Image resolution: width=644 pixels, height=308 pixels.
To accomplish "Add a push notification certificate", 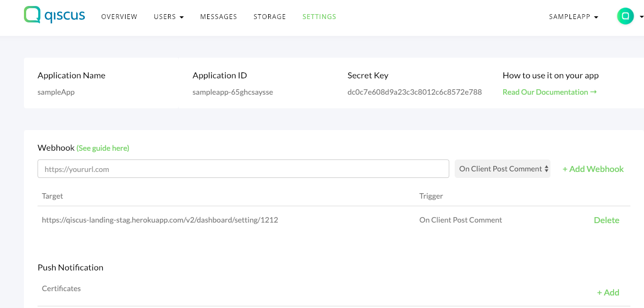I will point(608,293).
